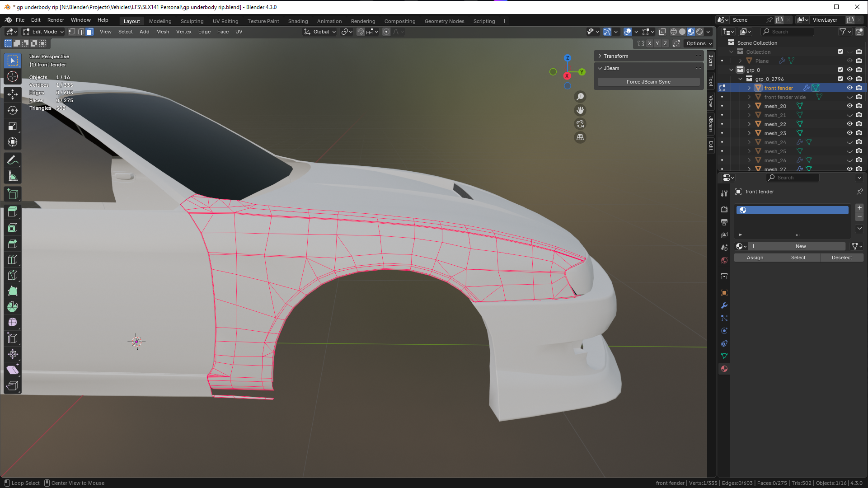Toggle camera view icon in viewport
868x488 pixels.
tap(580, 124)
